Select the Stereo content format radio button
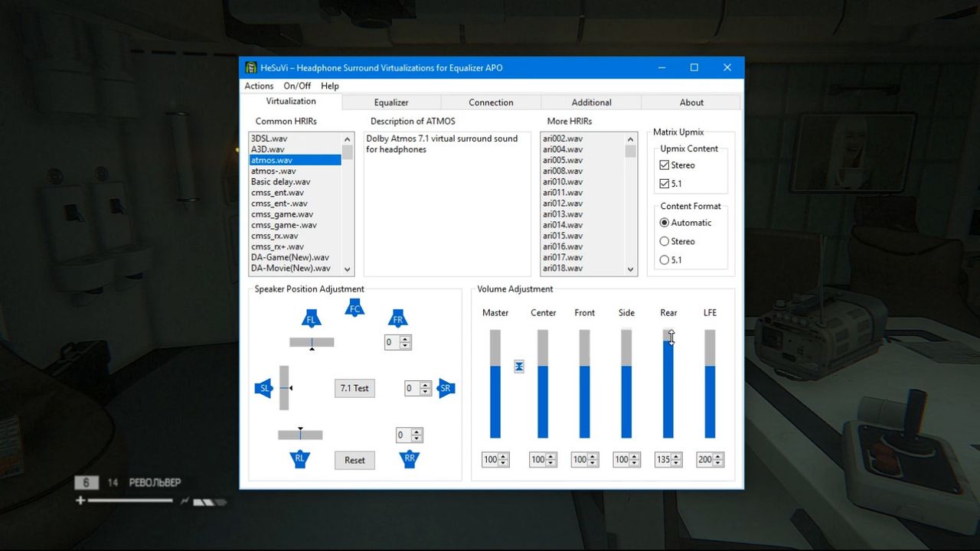Viewport: 980px width, 551px height. pos(665,241)
